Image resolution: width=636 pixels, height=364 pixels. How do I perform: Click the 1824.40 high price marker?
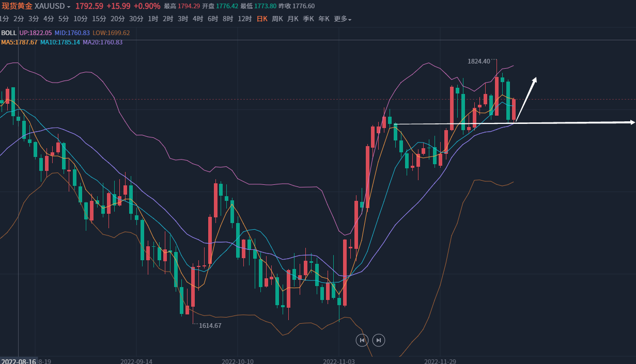coord(478,61)
